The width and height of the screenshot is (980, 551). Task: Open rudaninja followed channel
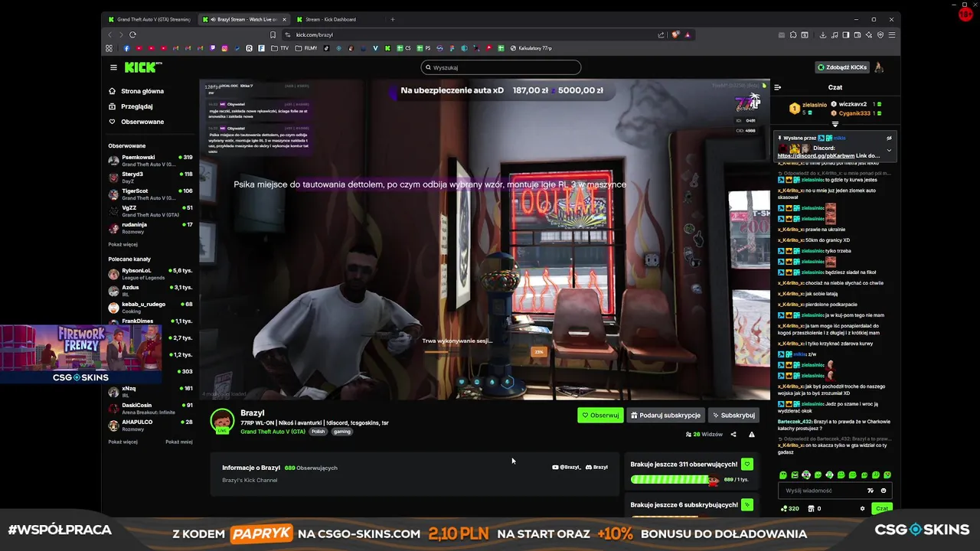[x=151, y=227]
